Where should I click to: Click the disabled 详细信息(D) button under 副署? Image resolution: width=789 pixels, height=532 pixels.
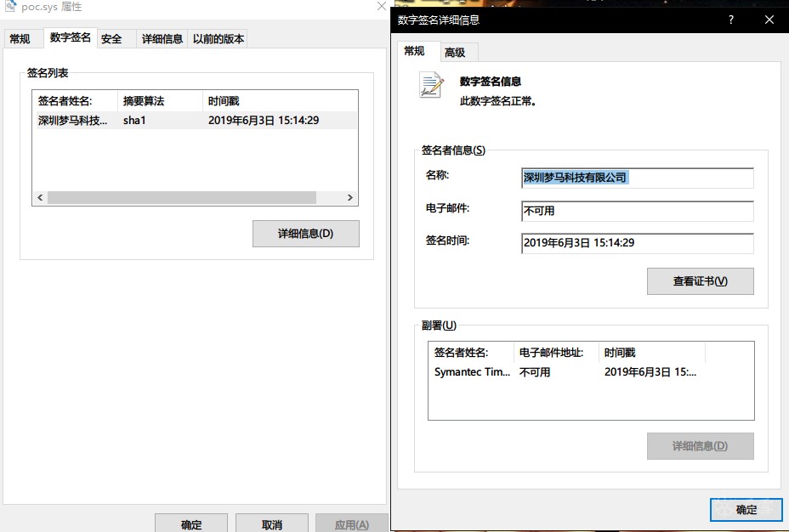coord(701,446)
